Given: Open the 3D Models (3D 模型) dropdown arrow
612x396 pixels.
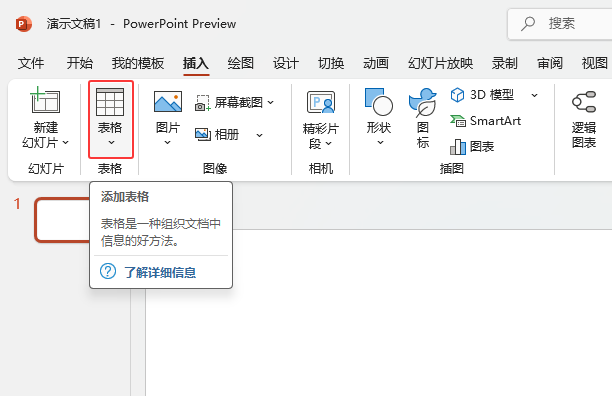Looking at the screenshot, I should pyautogui.click(x=534, y=95).
